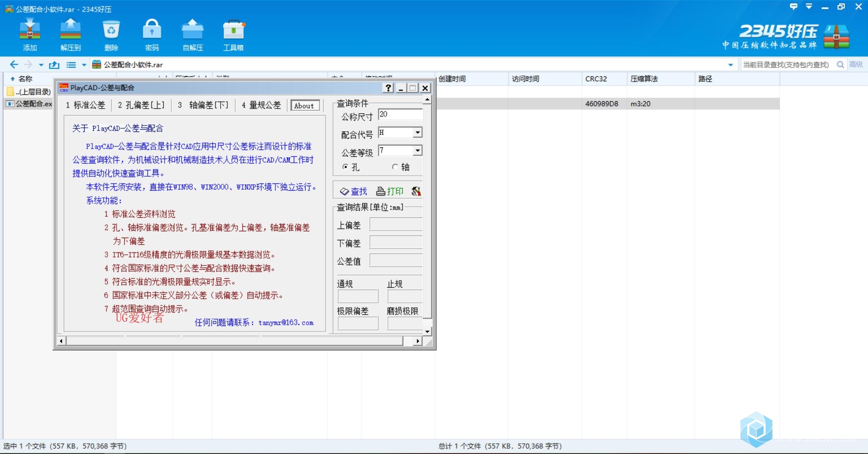The image size is (868, 454).
Task: Click the 删除 (Delete) recycle bin icon
Action: click(x=111, y=29)
